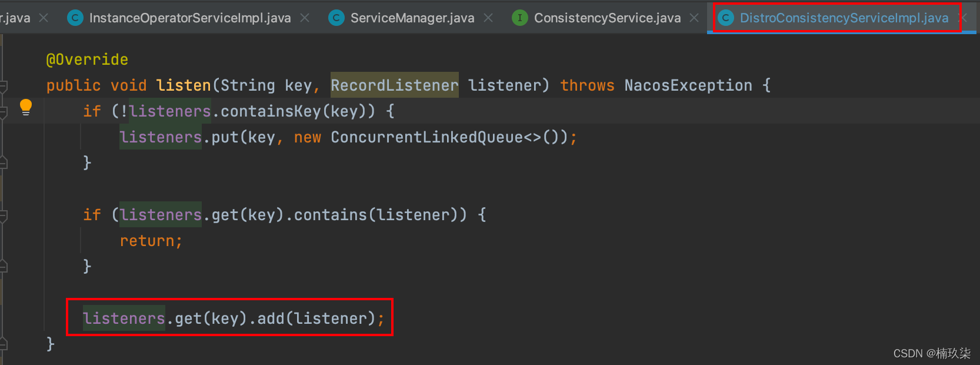This screenshot has width=980, height=365.
Task: Fold the contains(listener) if block in gutter
Action: pyautogui.click(x=3, y=215)
